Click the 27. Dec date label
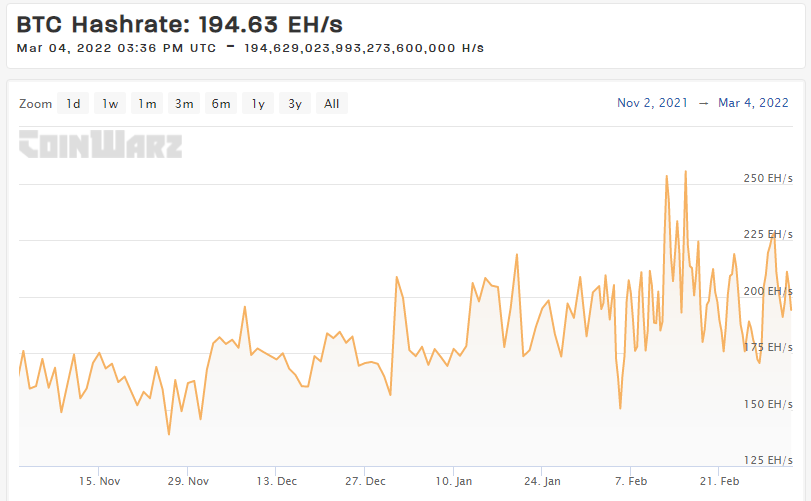 [365, 481]
